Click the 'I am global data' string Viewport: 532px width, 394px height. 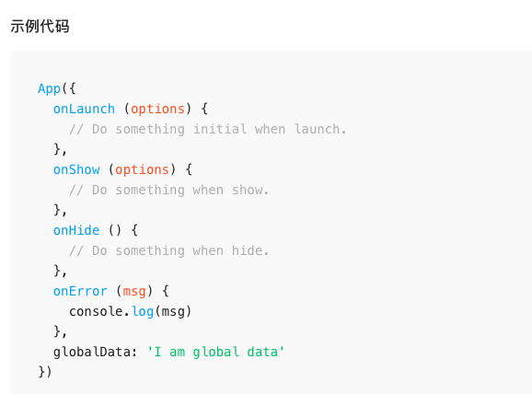[x=216, y=352]
